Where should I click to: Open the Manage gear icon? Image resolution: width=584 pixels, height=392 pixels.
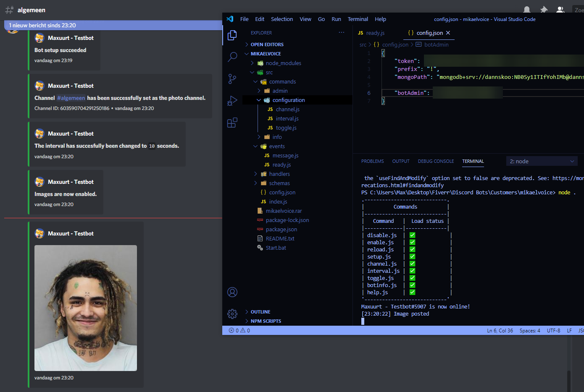click(x=232, y=314)
